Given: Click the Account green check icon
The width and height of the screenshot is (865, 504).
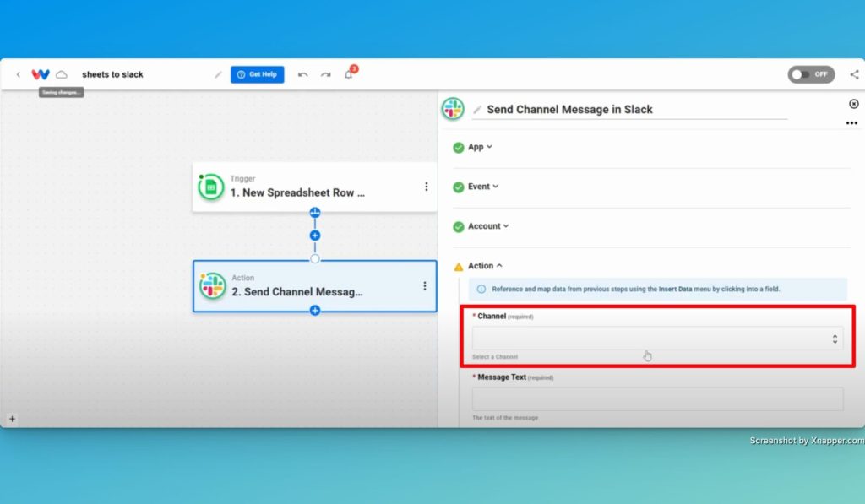Looking at the screenshot, I should tap(458, 226).
